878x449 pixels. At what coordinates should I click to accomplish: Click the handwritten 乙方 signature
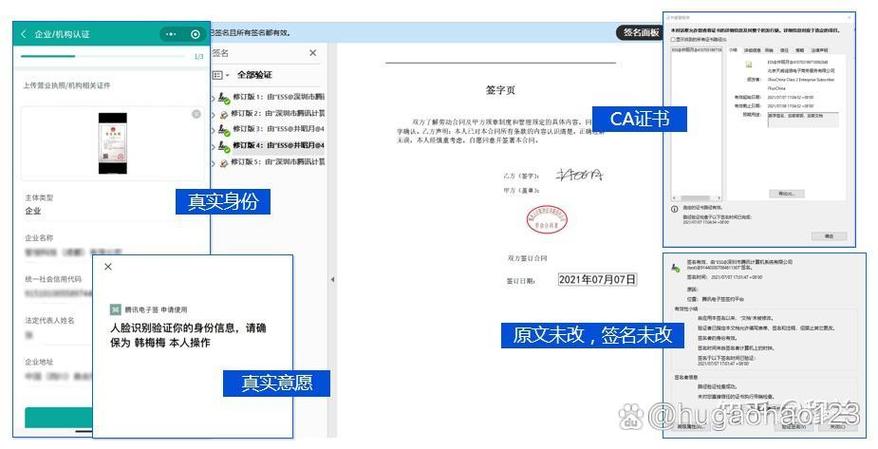[578, 175]
